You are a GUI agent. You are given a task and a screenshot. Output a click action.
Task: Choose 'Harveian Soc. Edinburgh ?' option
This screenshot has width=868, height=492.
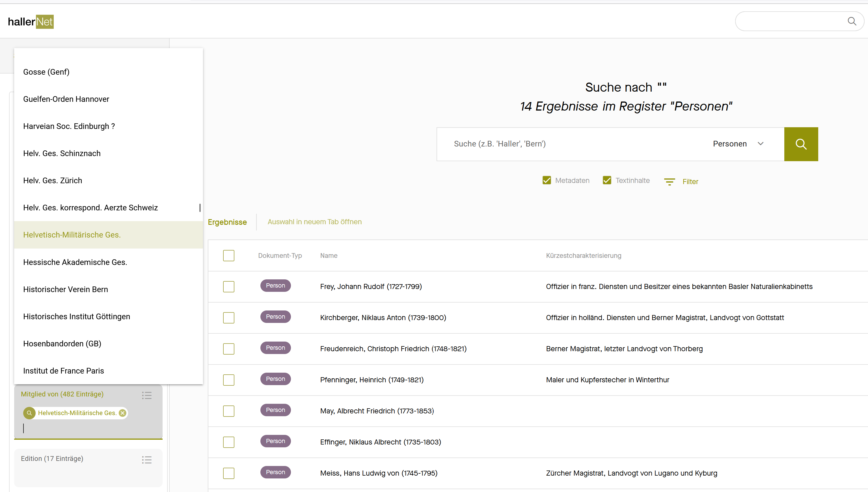pos(109,126)
